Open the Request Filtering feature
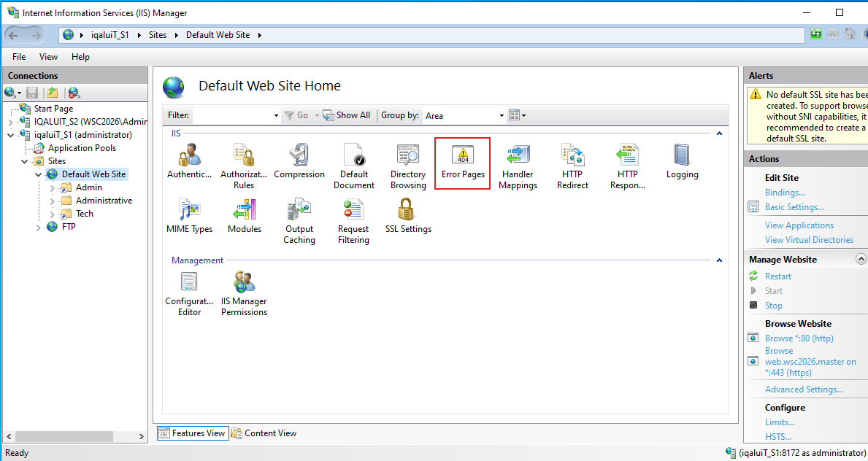 353,222
